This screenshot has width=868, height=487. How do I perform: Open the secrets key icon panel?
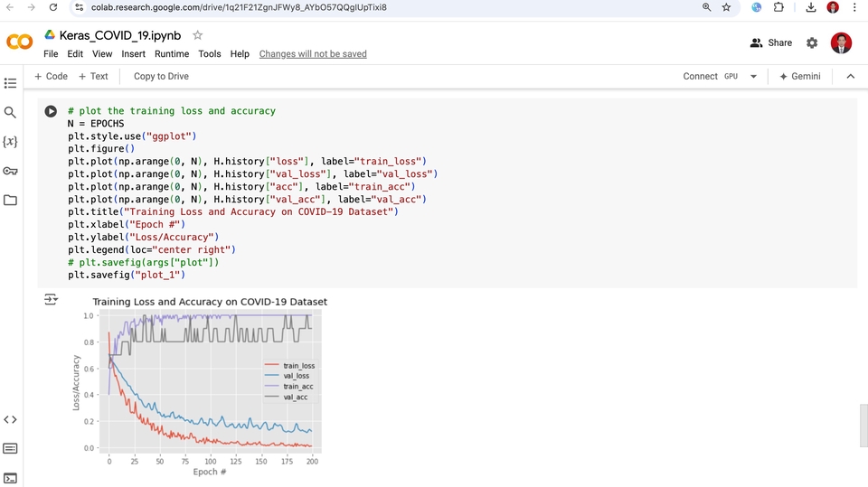11,171
